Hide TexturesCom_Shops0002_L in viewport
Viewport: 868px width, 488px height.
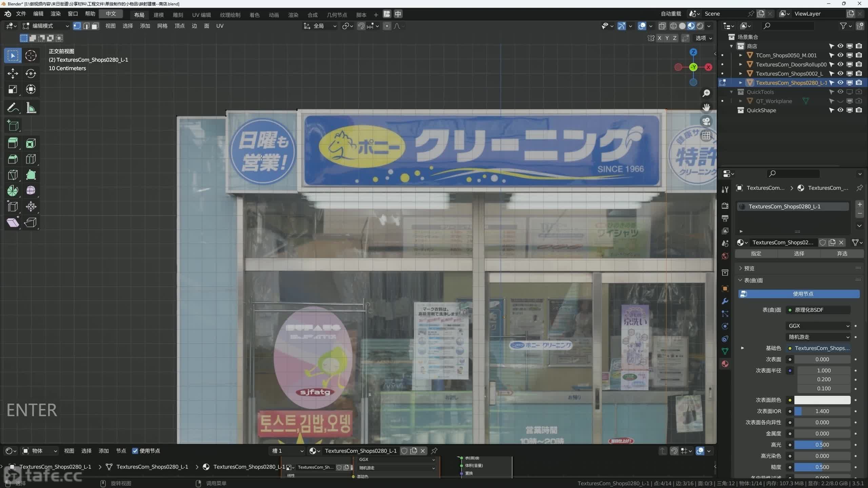point(840,74)
